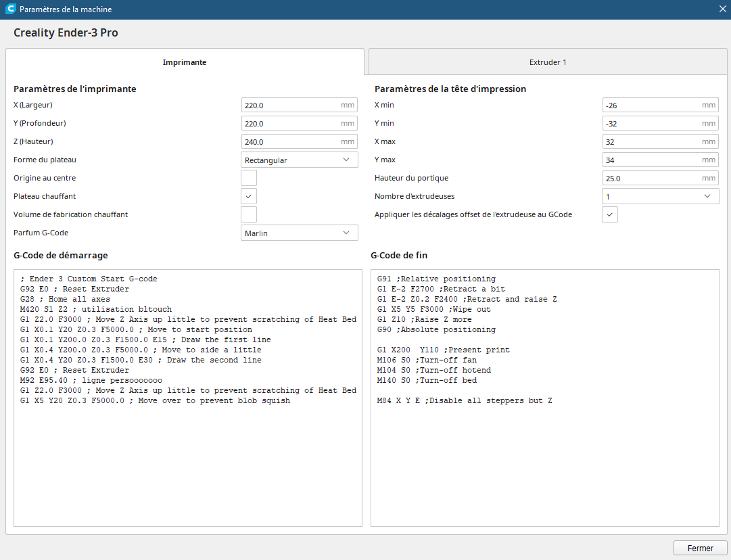Image resolution: width=731 pixels, height=560 pixels.
Task: Edit the X min value field
Action: (x=660, y=105)
